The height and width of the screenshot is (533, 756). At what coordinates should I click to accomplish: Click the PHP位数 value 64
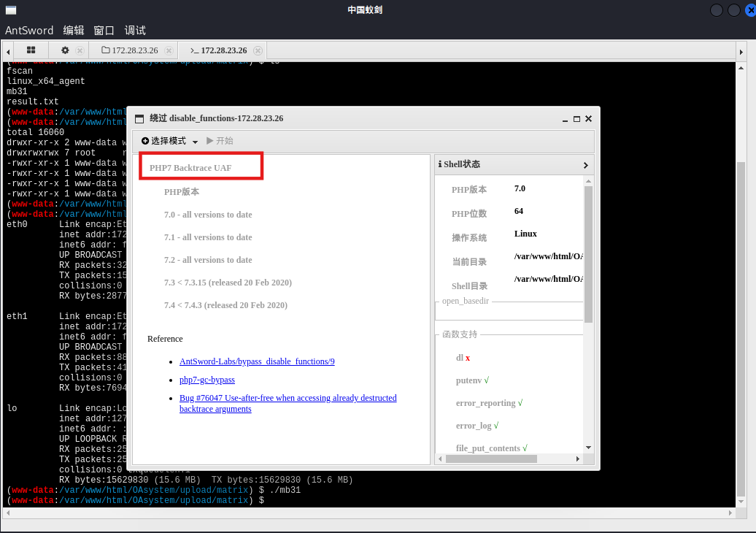coord(519,211)
